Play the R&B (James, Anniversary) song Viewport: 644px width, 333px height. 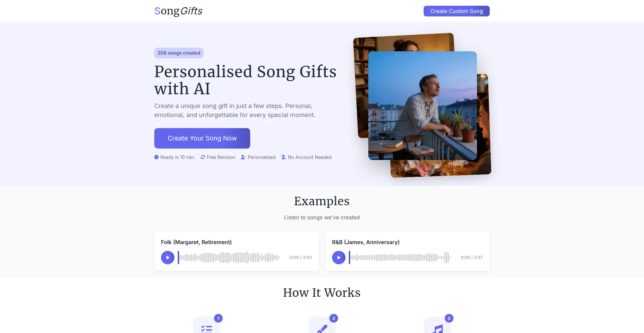339,258
